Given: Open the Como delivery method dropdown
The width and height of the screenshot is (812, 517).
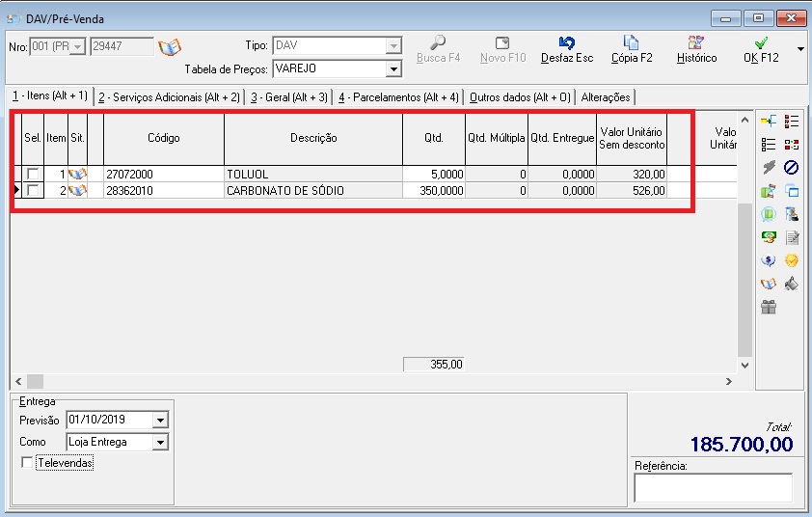Looking at the screenshot, I should (x=160, y=443).
